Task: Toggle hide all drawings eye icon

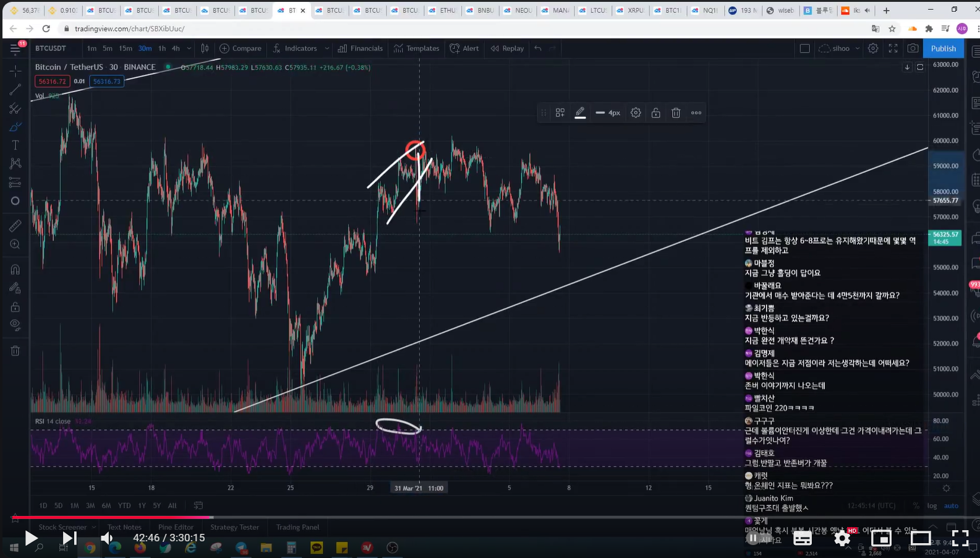Action: pyautogui.click(x=15, y=325)
